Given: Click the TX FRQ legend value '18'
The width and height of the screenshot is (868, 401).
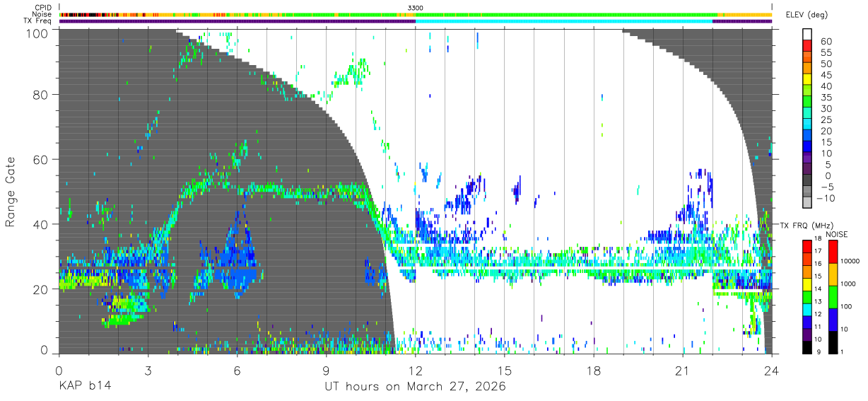Looking at the screenshot, I should [x=818, y=238].
